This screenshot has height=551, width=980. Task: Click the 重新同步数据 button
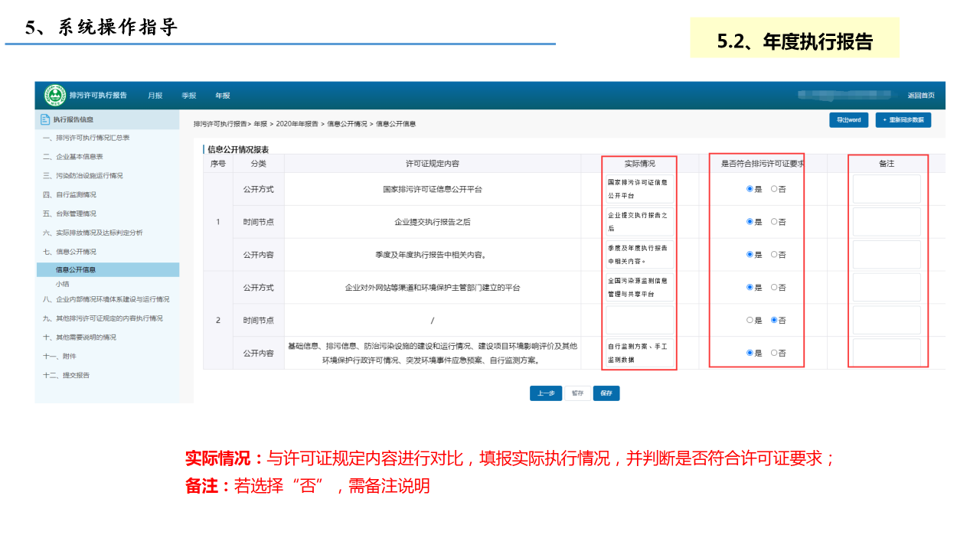click(903, 120)
